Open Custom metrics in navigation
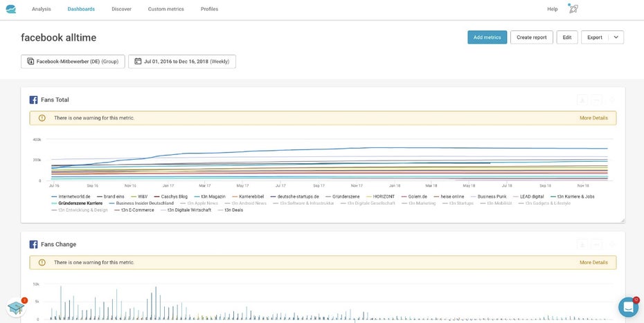Viewport: 644px width, 323px height. coord(166,9)
